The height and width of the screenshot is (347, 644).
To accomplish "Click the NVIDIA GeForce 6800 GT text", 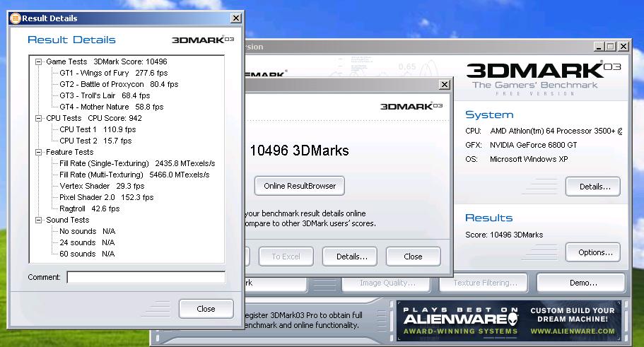I will [534, 145].
